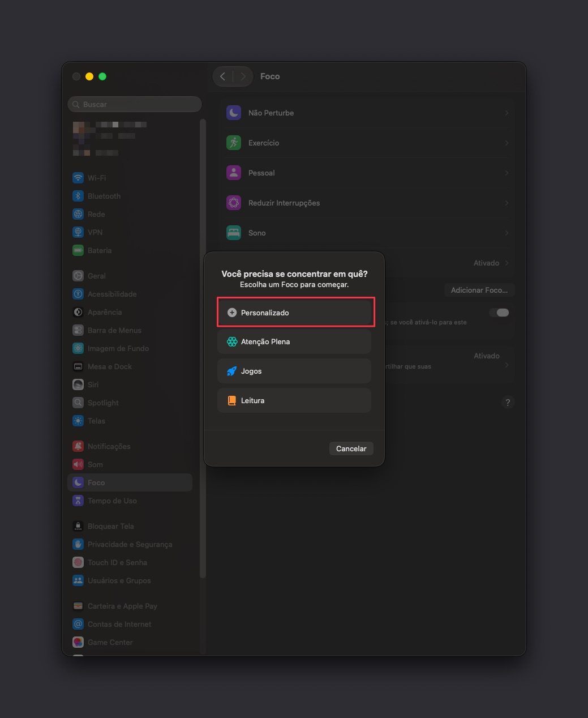
Task: Select Foco in the sidebar
Action: [130, 482]
